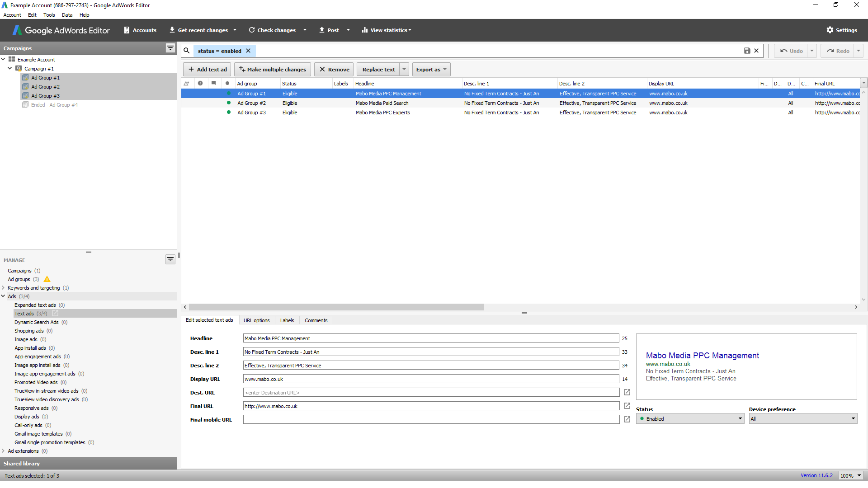This screenshot has width=868, height=488.
Task: Open the Text ads pop-out icon
Action: coord(55,313)
